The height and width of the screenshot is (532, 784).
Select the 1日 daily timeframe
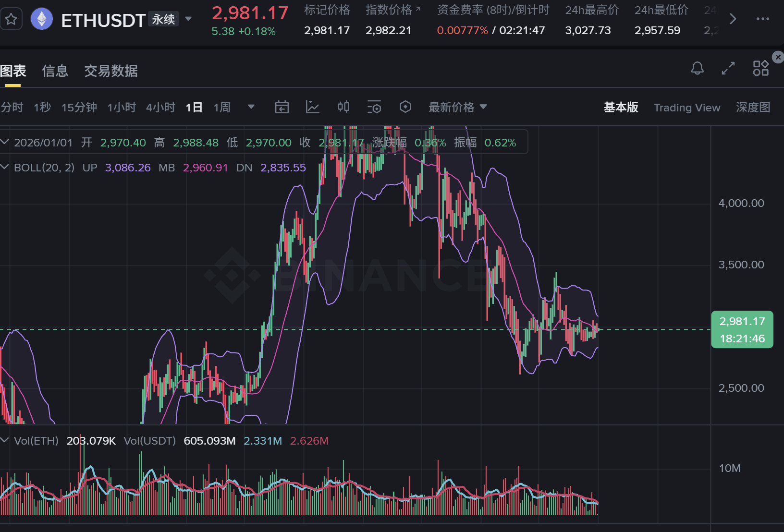point(194,107)
